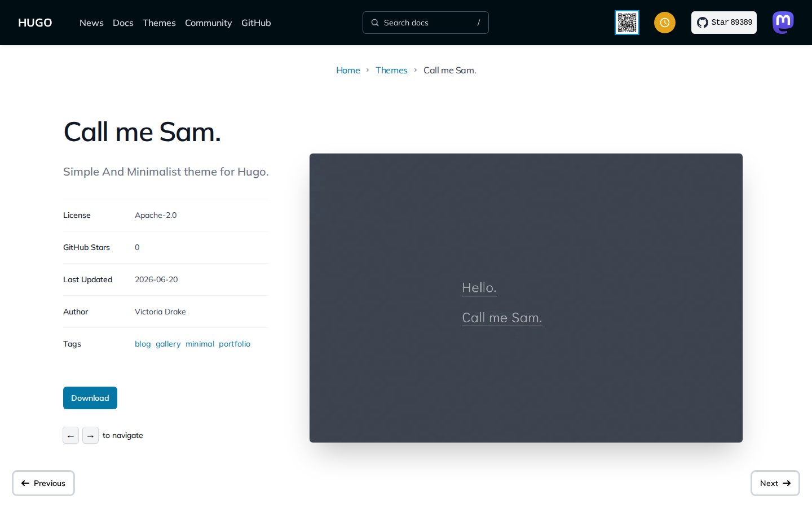The height and width of the screenshot is (508, 812).
Task: Open the Community menu item
Action: click(208, 23)
